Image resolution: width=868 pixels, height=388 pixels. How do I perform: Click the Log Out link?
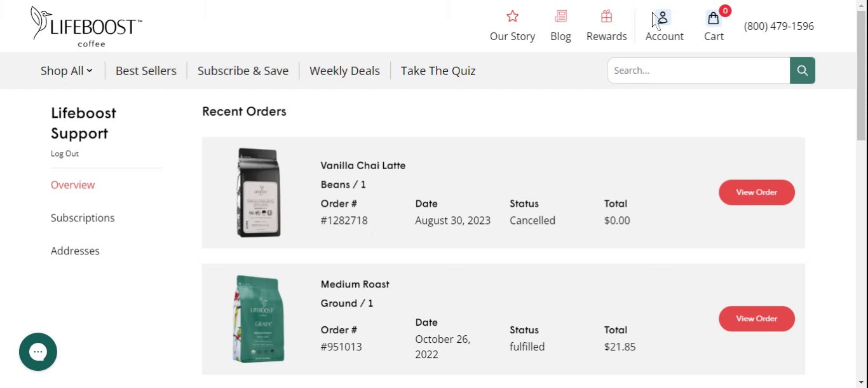[x=65, y=153]
